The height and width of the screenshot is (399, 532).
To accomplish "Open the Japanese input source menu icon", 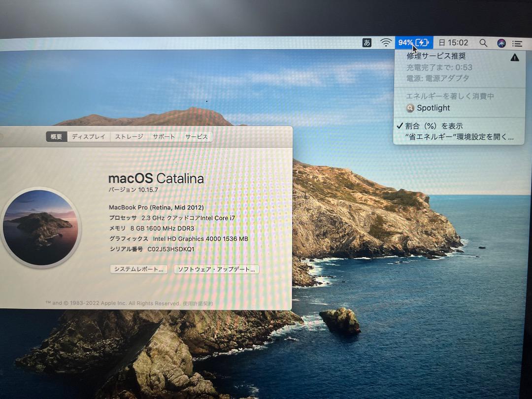I will coord(367,43).
